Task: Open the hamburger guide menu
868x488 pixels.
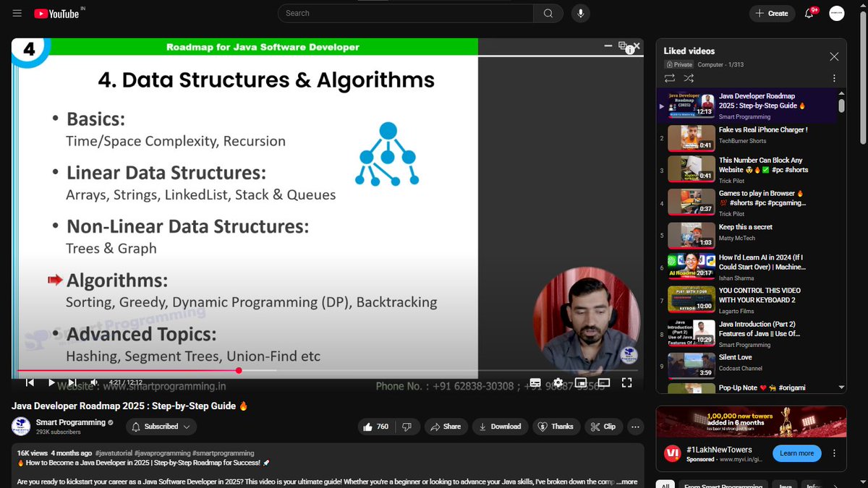Action: [x=17, y=13]
